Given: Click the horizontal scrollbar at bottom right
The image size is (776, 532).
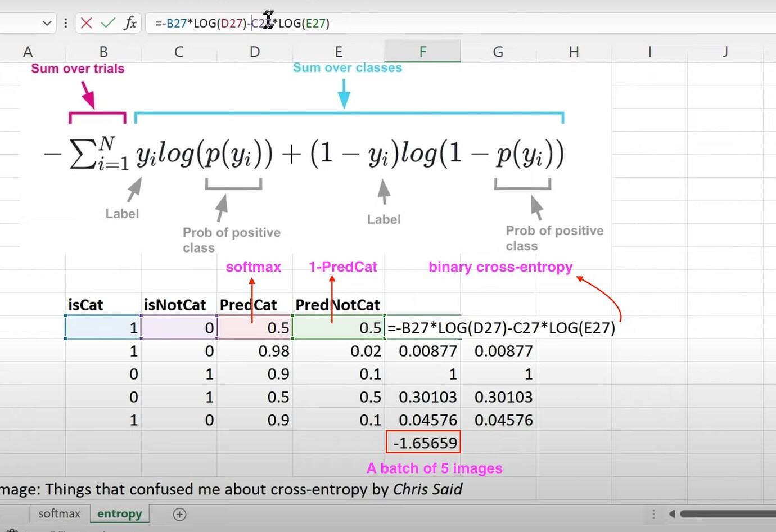Looking at the screenshot, I should pos(725,513).
